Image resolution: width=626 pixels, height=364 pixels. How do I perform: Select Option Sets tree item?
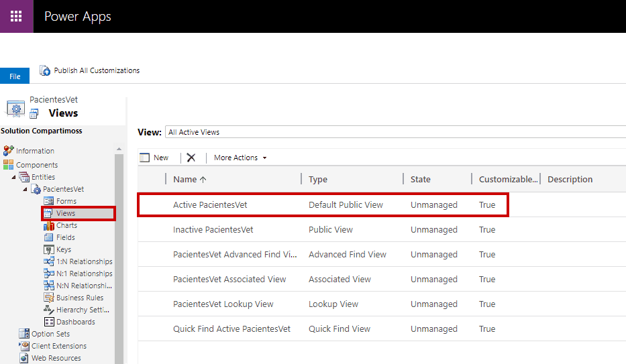51,334
